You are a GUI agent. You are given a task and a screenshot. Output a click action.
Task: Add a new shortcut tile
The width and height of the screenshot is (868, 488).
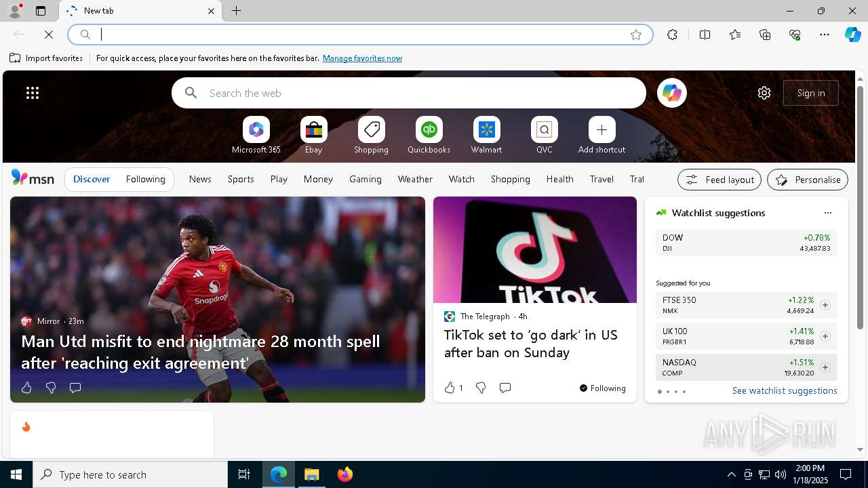click(x=601, y=136)
